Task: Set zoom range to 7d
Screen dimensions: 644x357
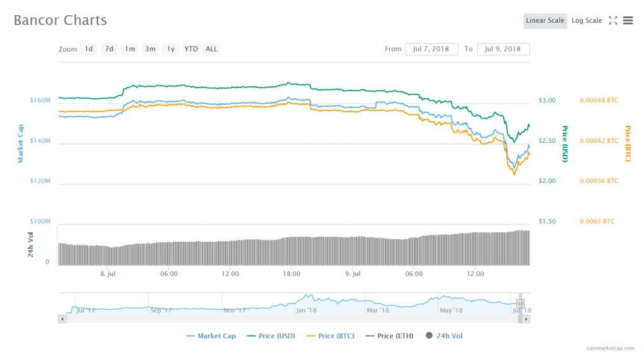Action: pyautogui.click(x=109, y=49)
